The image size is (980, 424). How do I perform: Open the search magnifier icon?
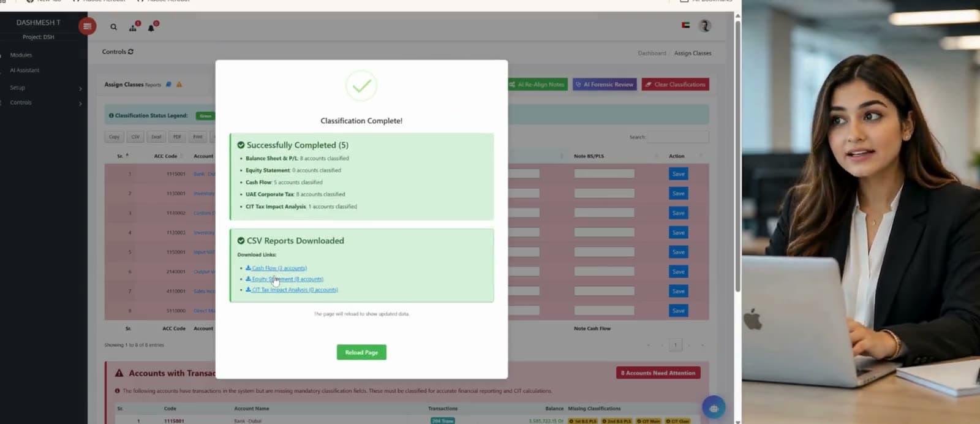click(113, 27)
